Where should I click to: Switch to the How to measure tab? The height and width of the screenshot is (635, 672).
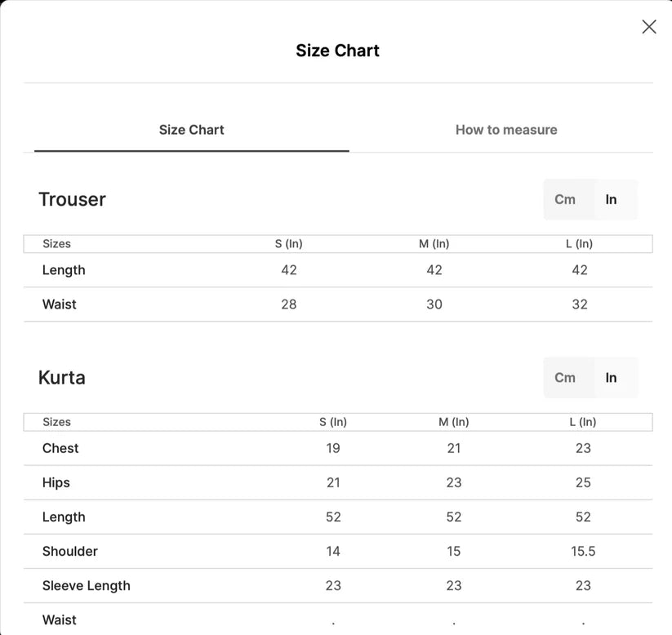[506, 130]
